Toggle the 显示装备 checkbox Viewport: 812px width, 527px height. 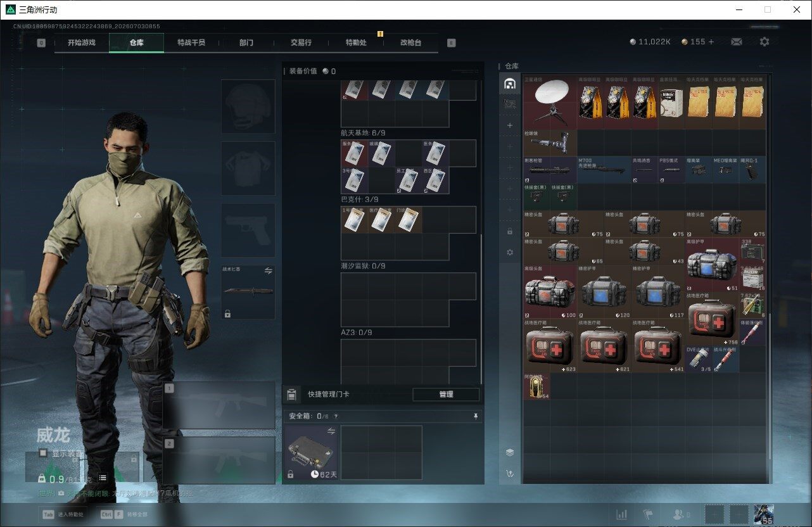pos(43,453)
